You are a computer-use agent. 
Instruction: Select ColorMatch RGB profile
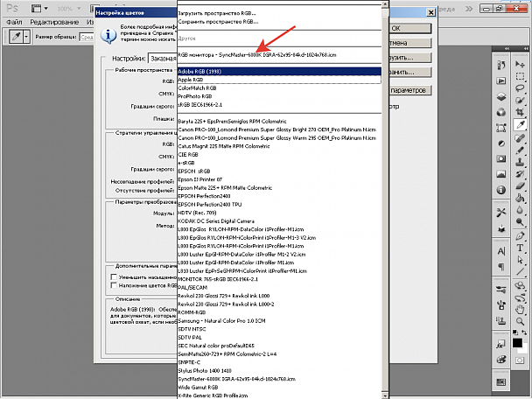click(280, 87)
